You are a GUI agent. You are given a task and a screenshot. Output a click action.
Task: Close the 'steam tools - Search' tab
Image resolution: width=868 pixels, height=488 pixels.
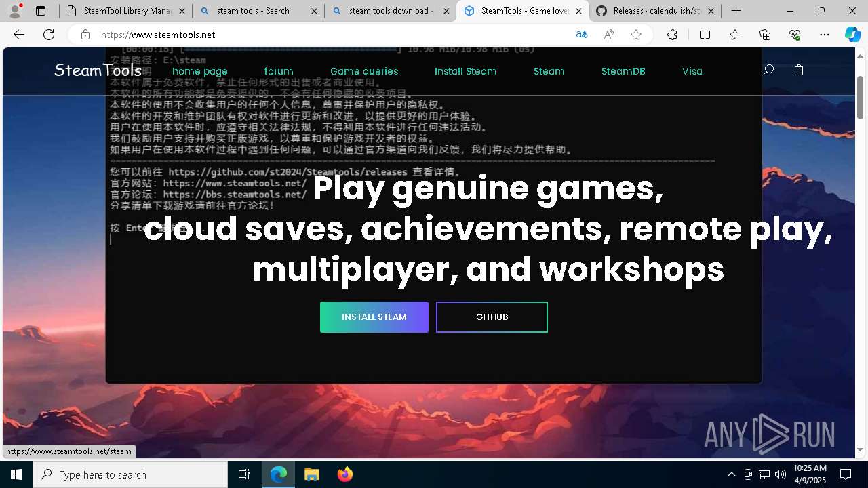pos(314,11)
